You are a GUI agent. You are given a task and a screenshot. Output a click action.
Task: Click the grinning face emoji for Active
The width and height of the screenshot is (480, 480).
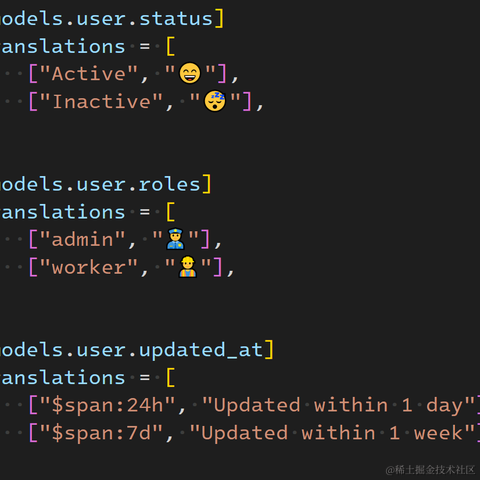pos(190,73)
